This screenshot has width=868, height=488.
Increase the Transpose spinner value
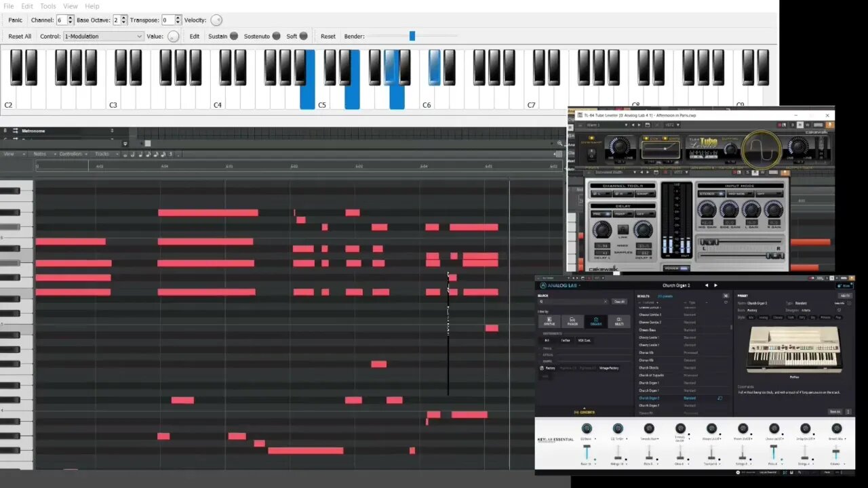click(177, 18)
